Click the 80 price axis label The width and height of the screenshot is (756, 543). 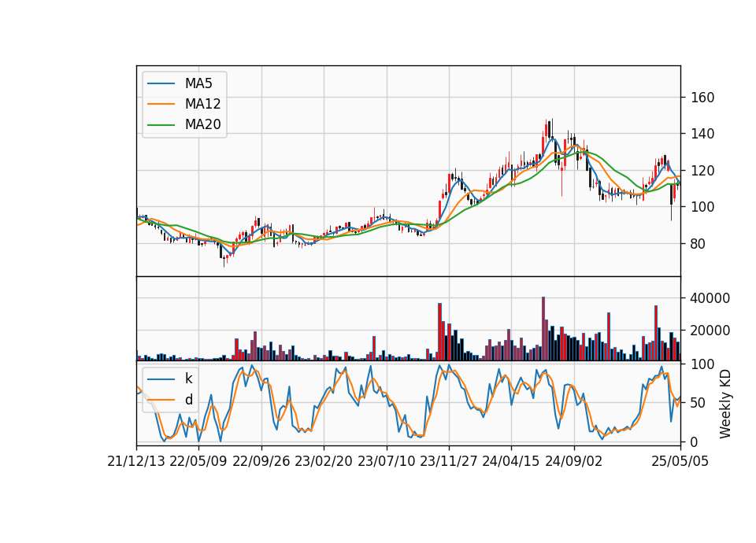pyautogui.click(x=699, y=244)
